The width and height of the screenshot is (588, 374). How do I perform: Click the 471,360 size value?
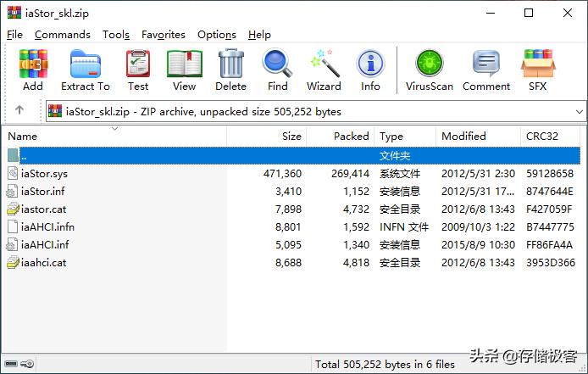click(282, 174)
